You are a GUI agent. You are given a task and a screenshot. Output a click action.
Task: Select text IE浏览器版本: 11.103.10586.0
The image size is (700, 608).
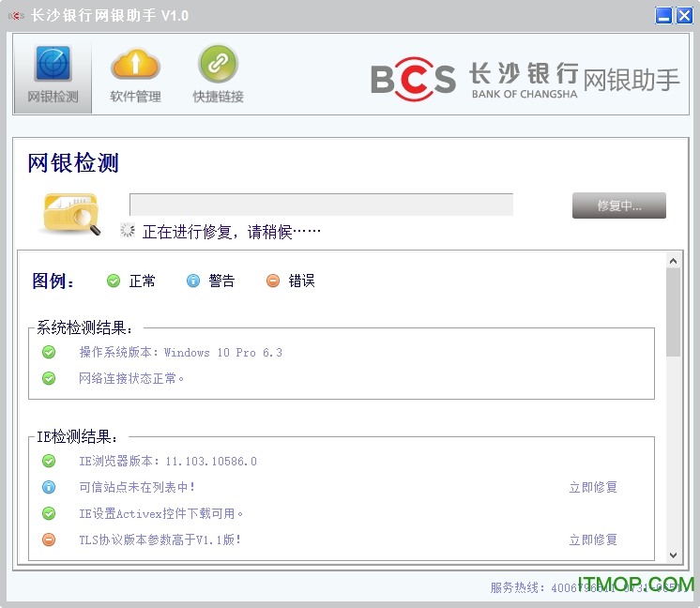[x=168, y=461]
